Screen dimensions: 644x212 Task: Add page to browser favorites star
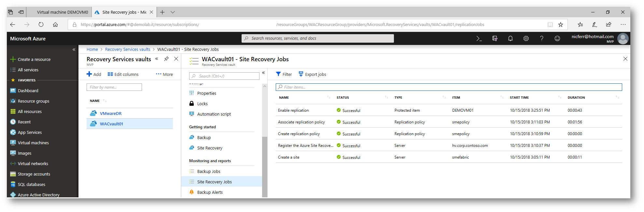(x=561, y=24)
